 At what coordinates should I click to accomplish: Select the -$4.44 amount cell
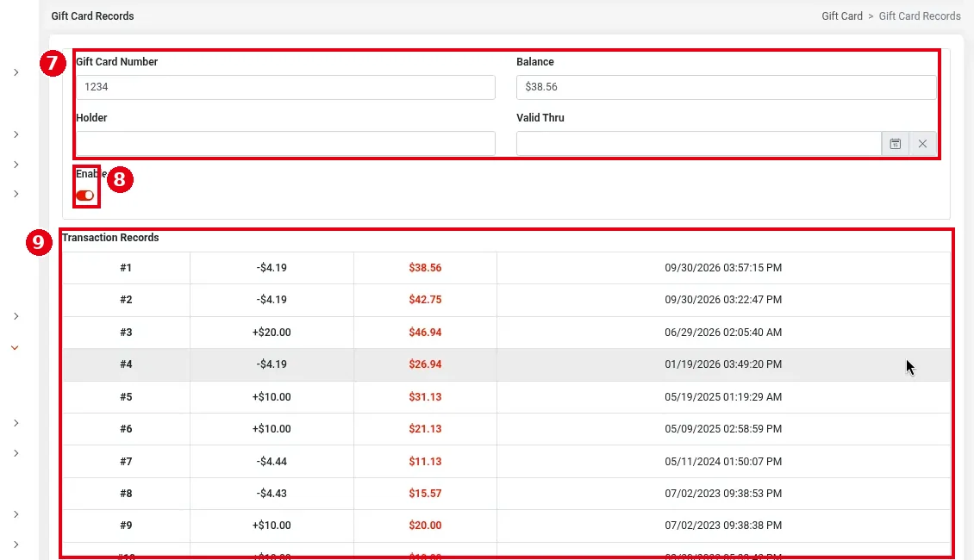[272, 461]
